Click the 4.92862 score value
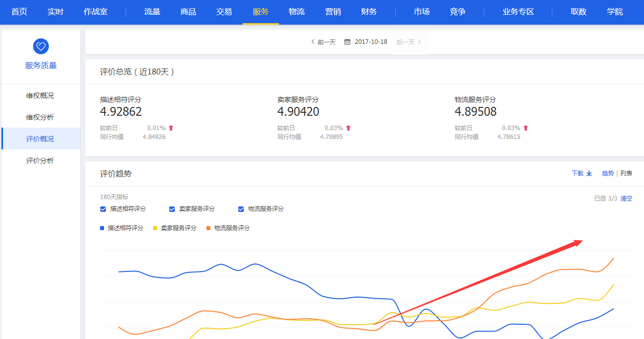 pyautogui.click(x=121, y=112)
